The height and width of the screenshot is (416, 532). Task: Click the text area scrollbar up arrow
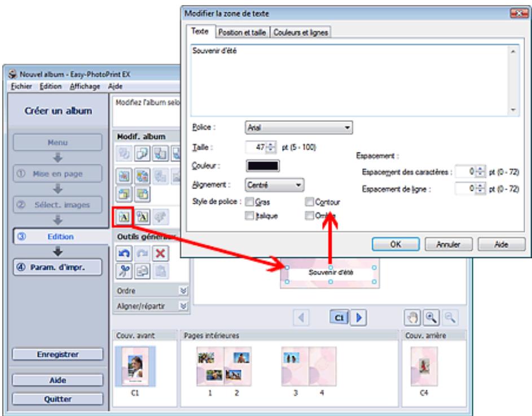click(x=513, y=51)
